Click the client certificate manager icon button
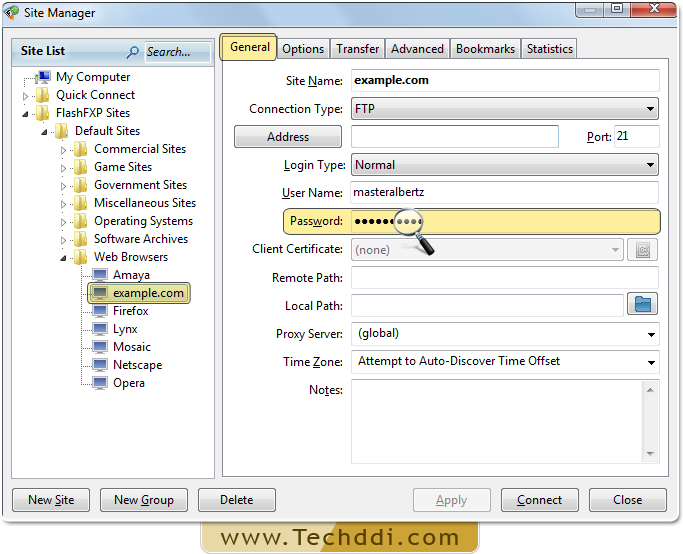 (642, 250)
